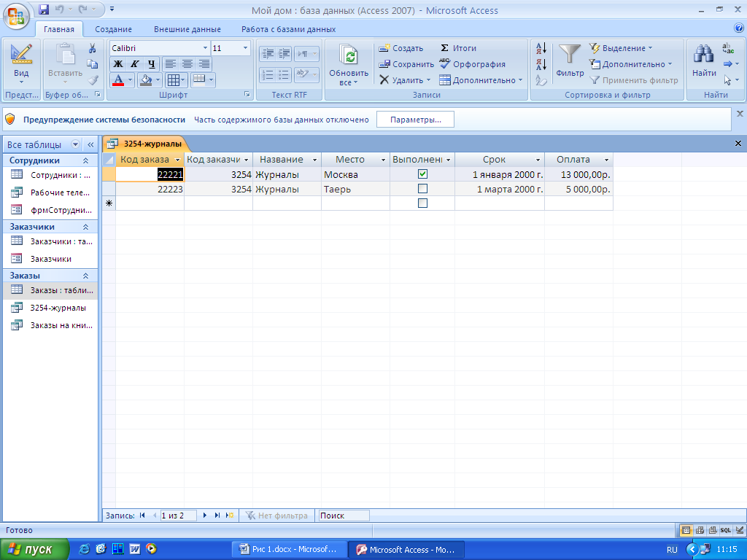Screen dimensions: 747x560
Task: Switch to Создание ribbon tab
Action: pos(113,29)
